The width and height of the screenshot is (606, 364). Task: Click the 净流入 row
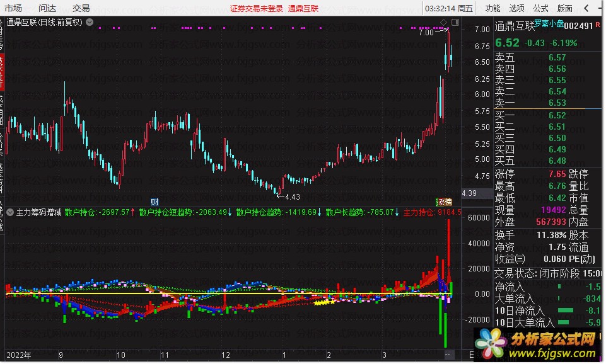(x=547, y=287)
